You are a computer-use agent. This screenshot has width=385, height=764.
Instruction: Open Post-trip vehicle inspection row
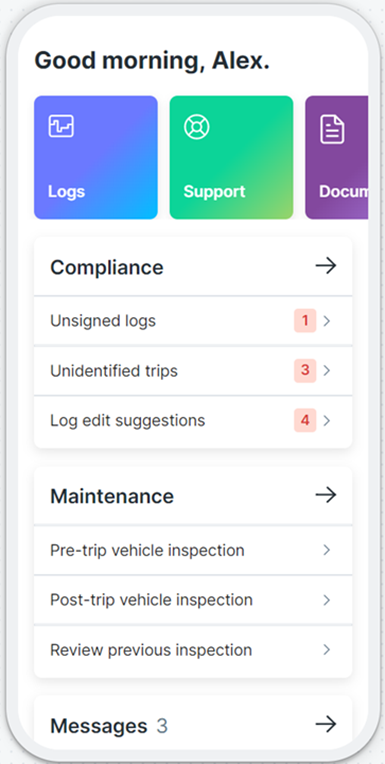click(193, 600)
